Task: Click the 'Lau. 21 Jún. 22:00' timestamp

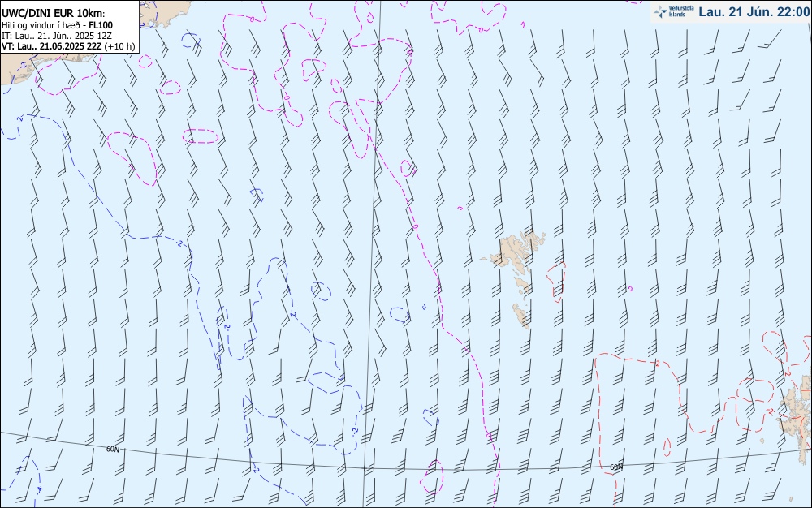Action: (x=754, y=11)
